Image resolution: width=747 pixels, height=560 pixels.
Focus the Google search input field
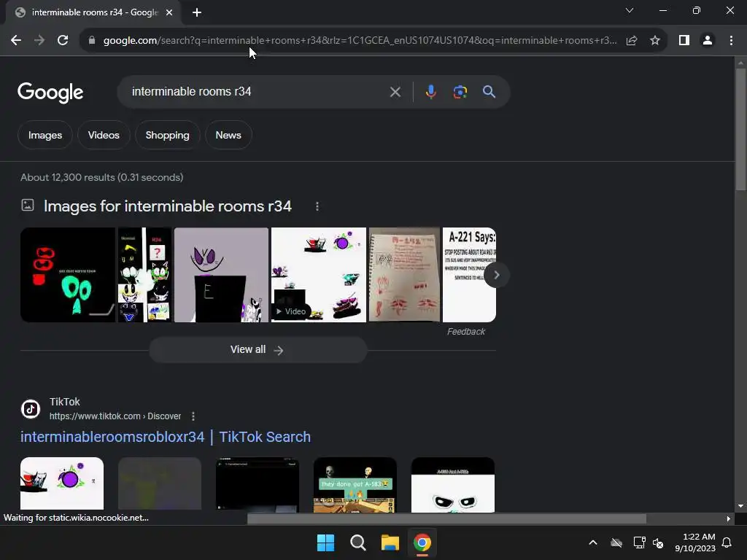258,91
